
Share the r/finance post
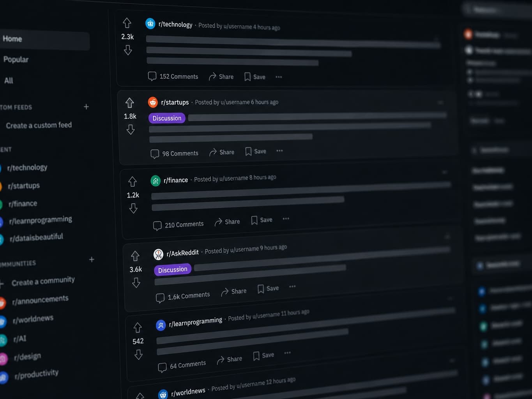(x=227, y=222)
